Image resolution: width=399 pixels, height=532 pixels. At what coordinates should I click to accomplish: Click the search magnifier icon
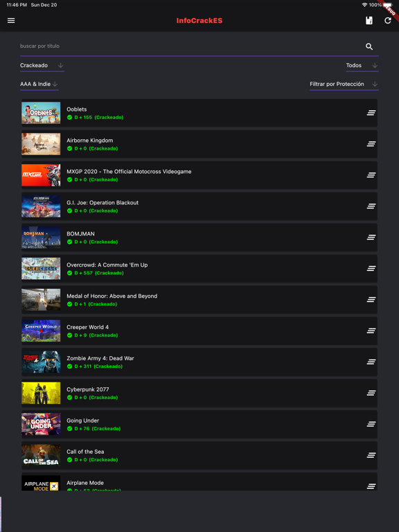(x=369, y=46)
